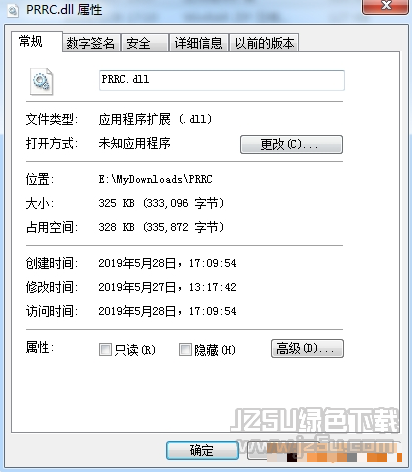Click into the PRRC.dll filename field
Image resolution: width=412 pixels, height=472 pixels.
click(222, 80)
